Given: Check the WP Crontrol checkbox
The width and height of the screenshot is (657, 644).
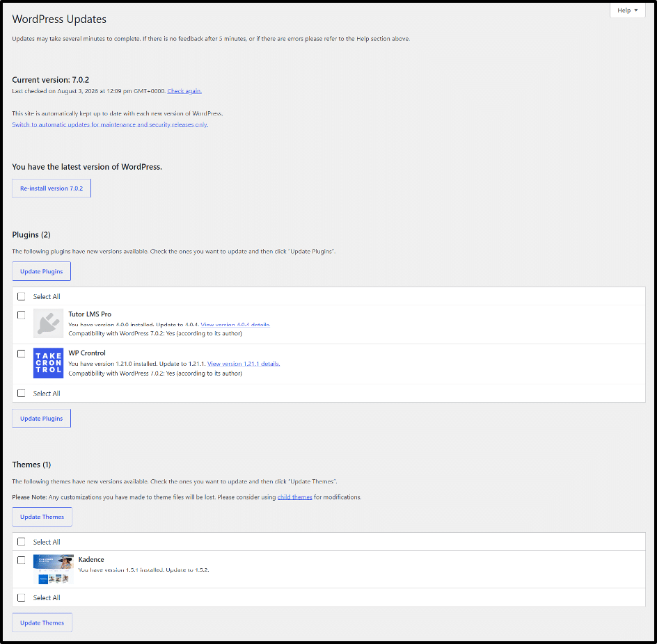Looking at the screenshot, I should click(22, 354).
